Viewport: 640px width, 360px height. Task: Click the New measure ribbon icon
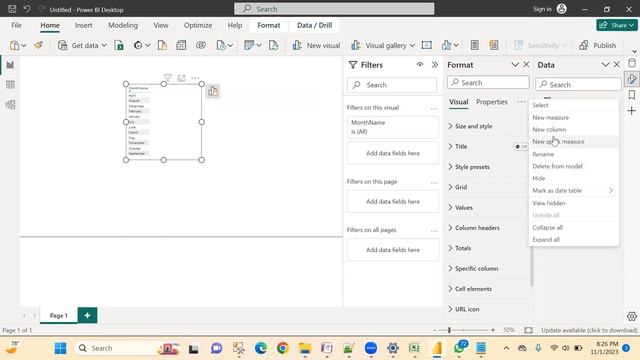point(474,45)
